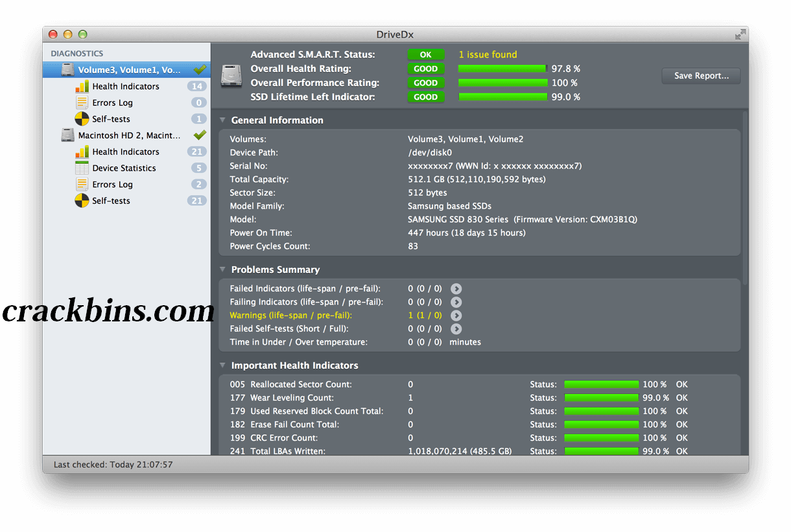Click the green checkmark beside Volume3
791x532 pixels.
(x=200, y=69)
